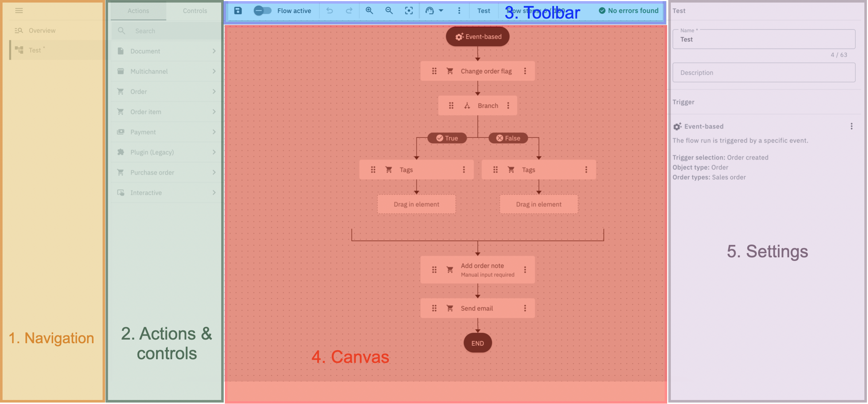This screenshot has width=868, height=404.
Task: Select the Test flow in navigation
Action: [x=56, y=50]
